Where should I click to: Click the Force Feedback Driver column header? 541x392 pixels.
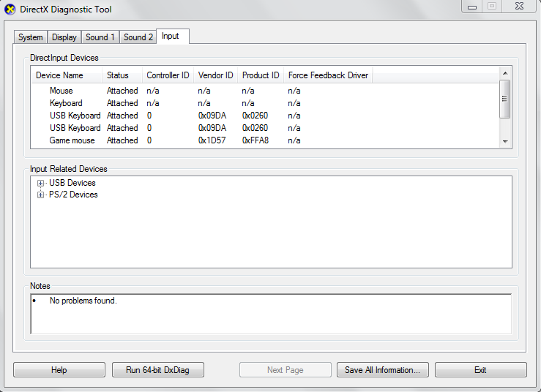coord(328,75)
